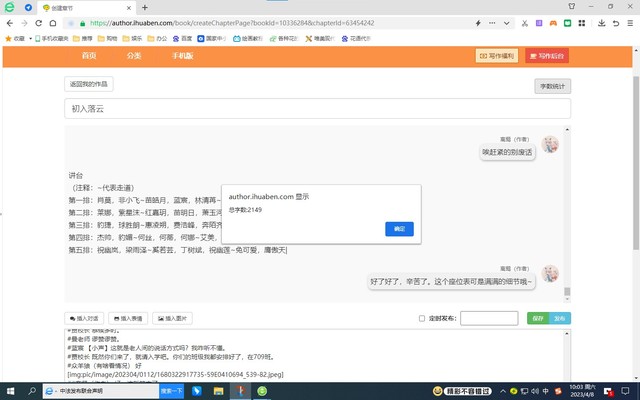Click the 字数统计 word count button
The image size is (640, 400).
tap(552, 86)
